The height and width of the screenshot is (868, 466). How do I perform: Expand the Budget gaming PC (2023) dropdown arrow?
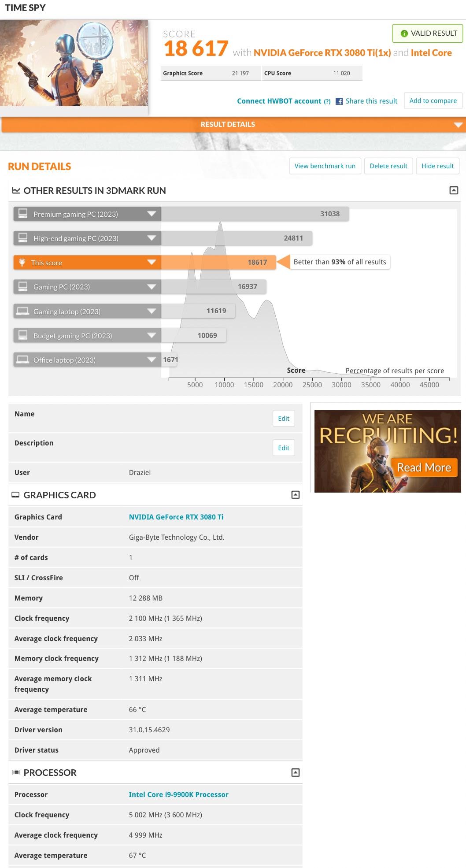coord(152,335)
